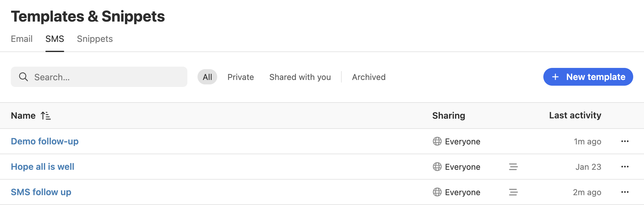This screenshot has width=644, height=205.
Task: Click the magnifier icon in search box
Action: pos(23,77)
